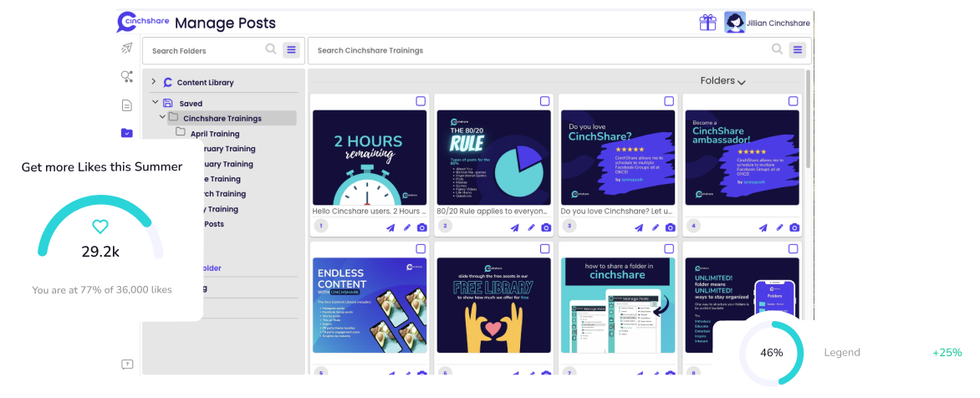Open the 80/20 Rule post thumbnail
The image size is (980, 398).
pos(493,157)
